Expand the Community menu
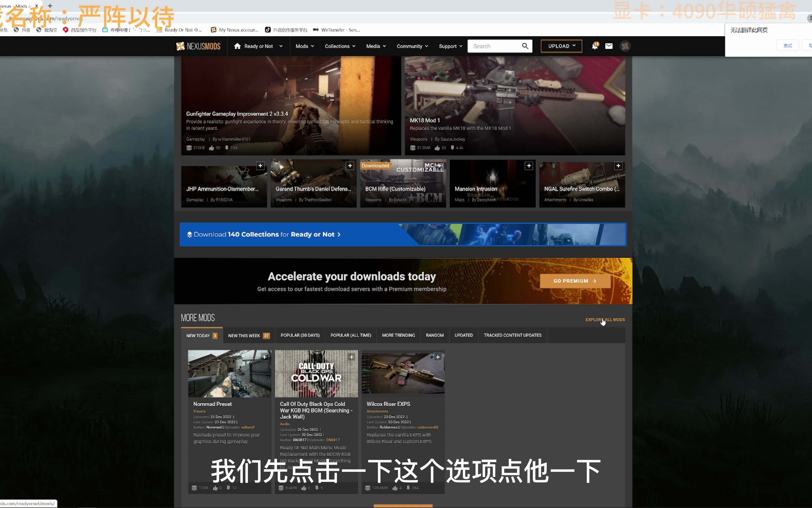The width and height of the screenshot is (812, 508). click(x=412, y=46)
